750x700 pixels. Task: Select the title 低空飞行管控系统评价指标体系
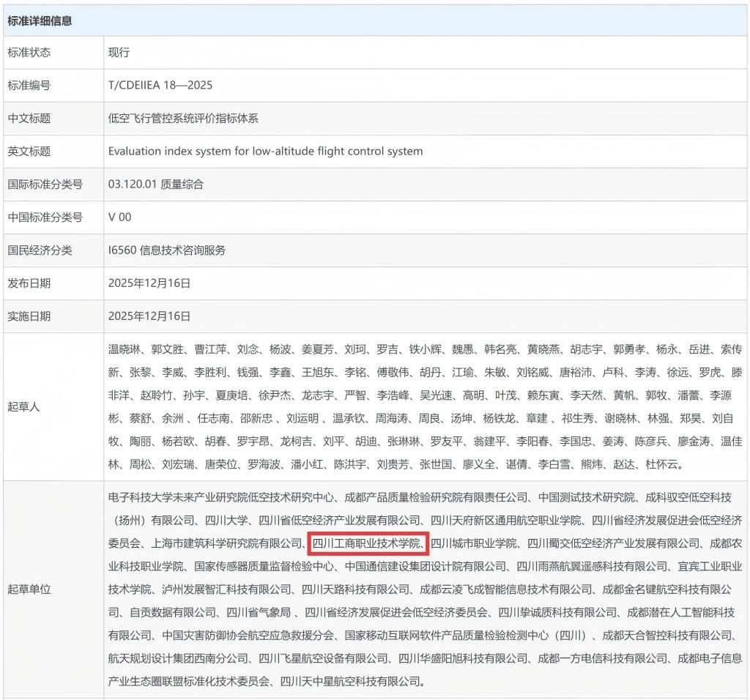183,119
